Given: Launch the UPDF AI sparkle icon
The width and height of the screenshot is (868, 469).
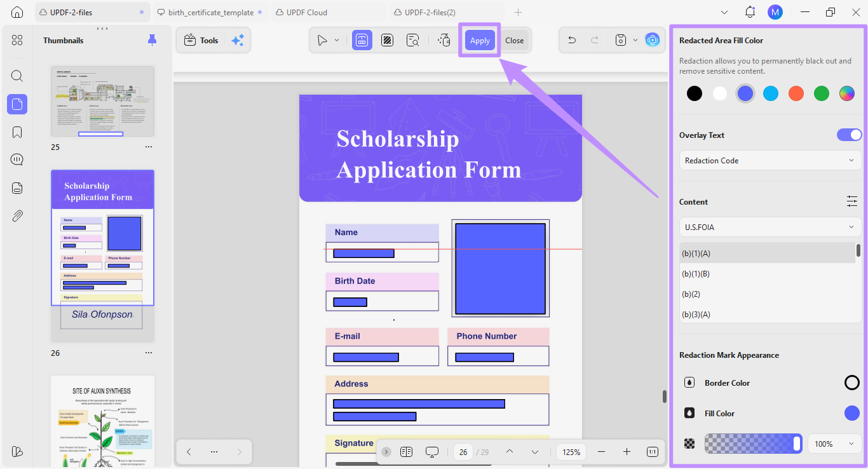Looking at the screenshot, I should coord(238,40).
